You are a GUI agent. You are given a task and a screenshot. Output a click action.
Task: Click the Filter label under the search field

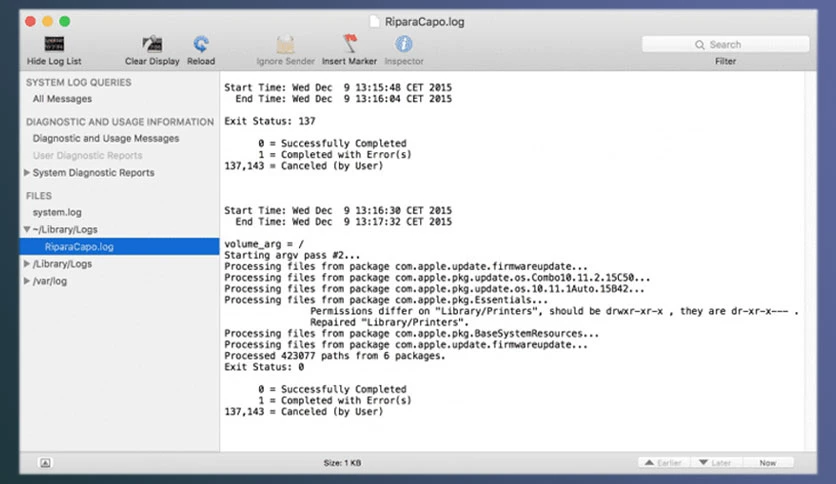(x=725, y=61)
